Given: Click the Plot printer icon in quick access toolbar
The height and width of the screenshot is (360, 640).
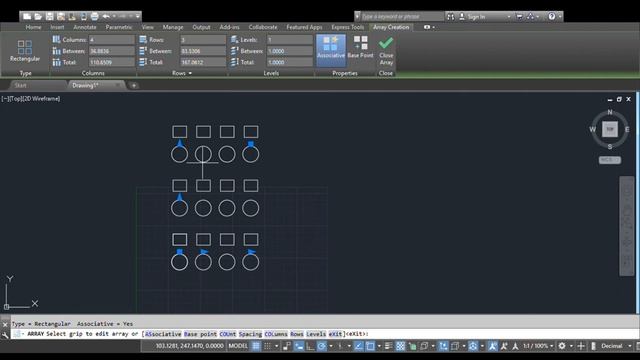Looking at the screenshot, I should click(94, 16).
